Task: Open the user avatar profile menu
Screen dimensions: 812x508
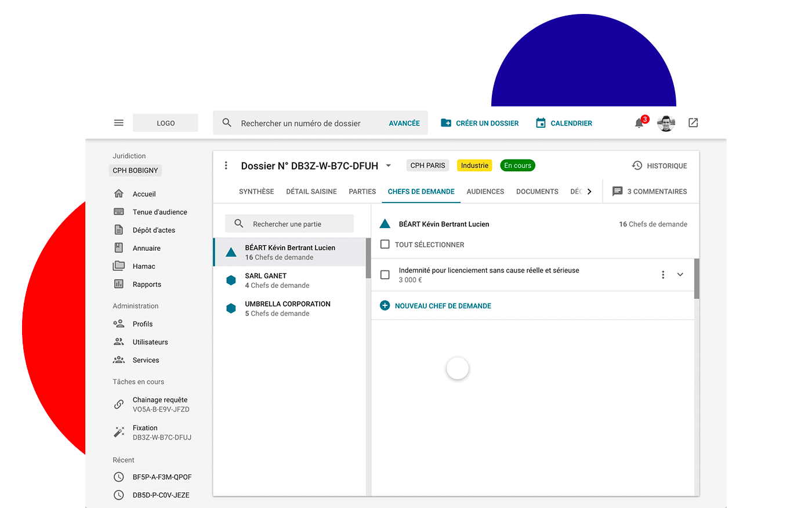Action: point(666,123)
